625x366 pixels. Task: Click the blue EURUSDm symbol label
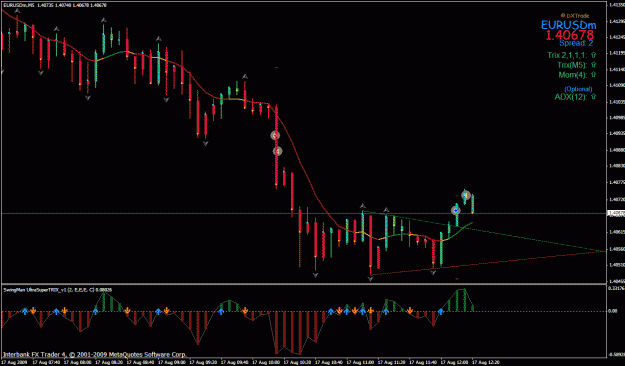point(568,26)
